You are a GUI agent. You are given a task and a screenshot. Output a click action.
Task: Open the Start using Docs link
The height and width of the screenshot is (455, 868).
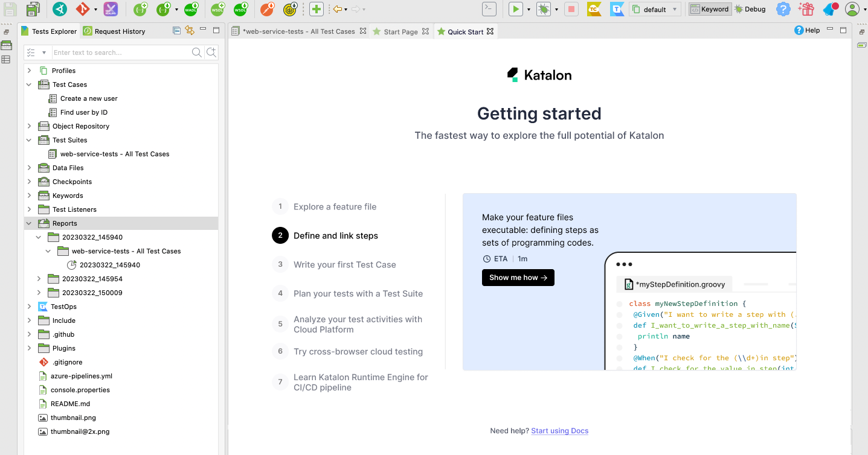[559, 431]
